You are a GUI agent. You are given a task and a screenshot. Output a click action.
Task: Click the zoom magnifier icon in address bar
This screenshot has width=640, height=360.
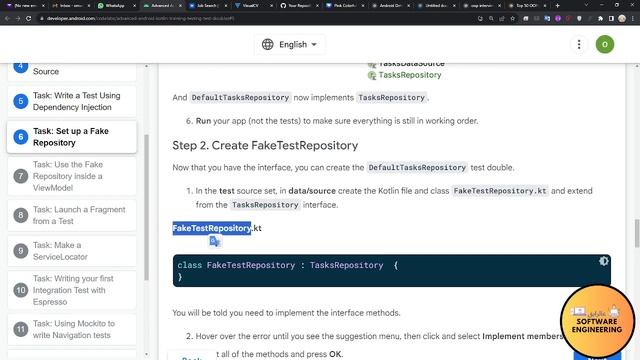pyautogui.click(x=491, y=18)
